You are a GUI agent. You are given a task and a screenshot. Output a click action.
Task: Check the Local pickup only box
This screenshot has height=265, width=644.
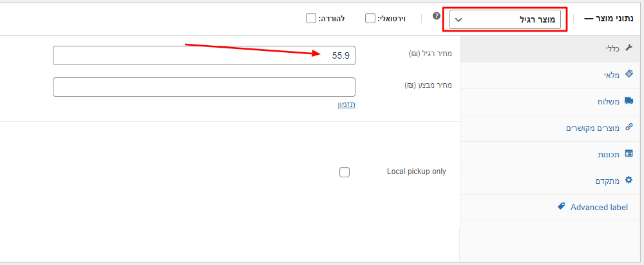pyautogui.click(x=345, y=172)
